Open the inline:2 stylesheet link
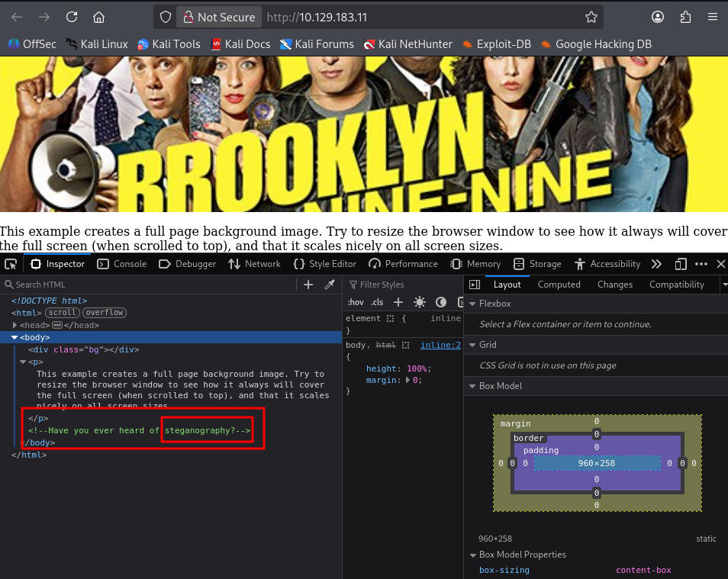The width and height of the screenshot is (728, 579). click(x=440, y=345)
